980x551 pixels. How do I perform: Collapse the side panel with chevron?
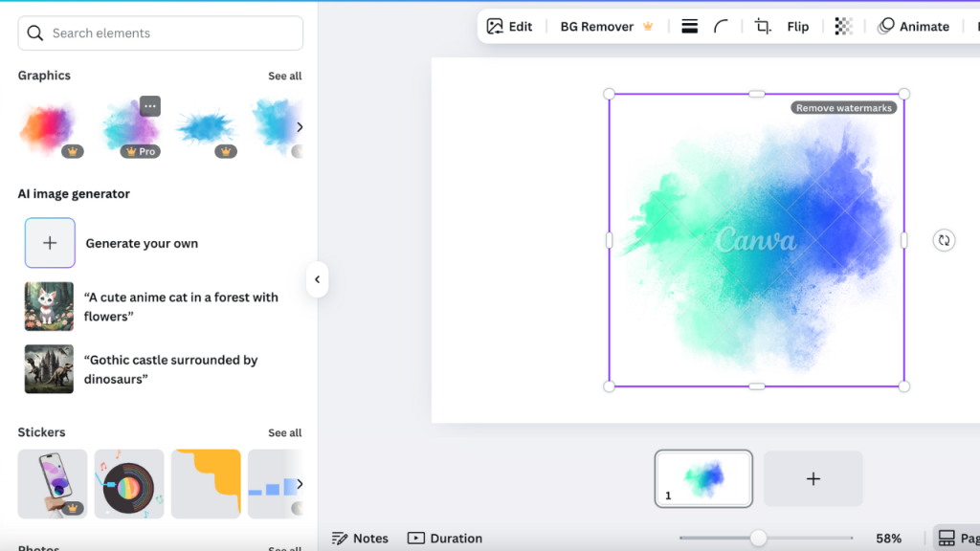click(318, 279)
